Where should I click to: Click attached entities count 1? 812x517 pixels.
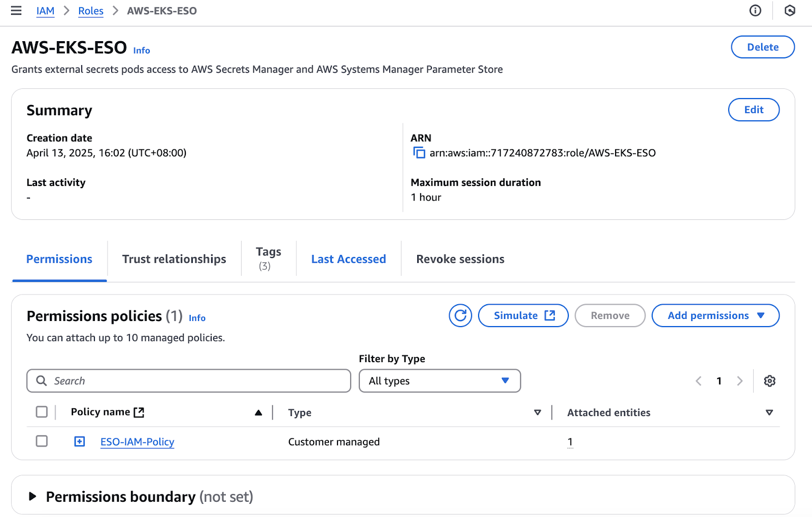570,442
